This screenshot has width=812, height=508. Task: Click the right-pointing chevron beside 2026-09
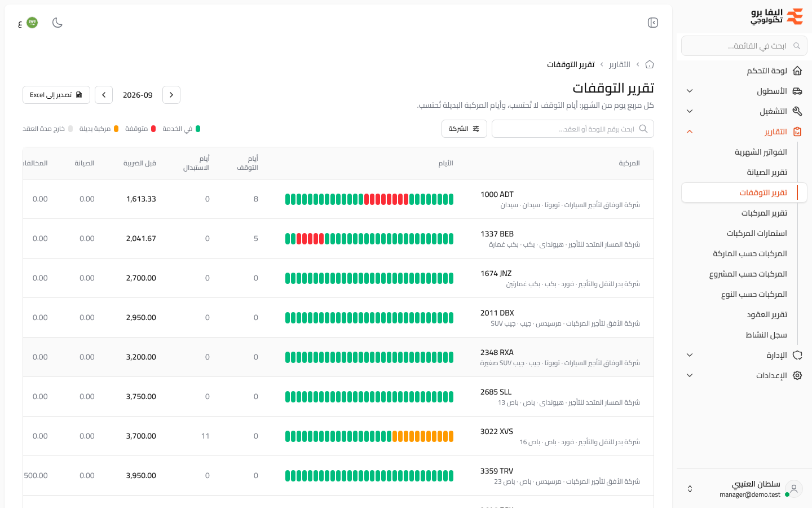tap(171, 95)
